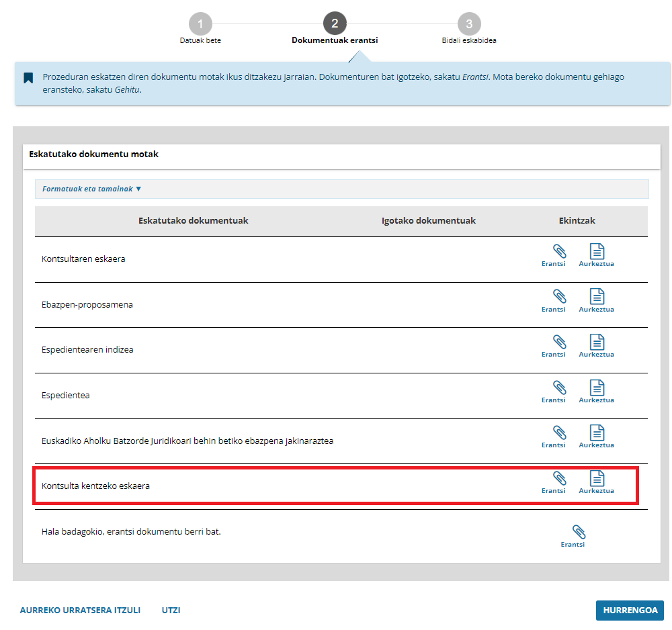This screenshot has height=630, width=672.
Task: Attach file for Kontsultaren eskaera
Action: 554,256
